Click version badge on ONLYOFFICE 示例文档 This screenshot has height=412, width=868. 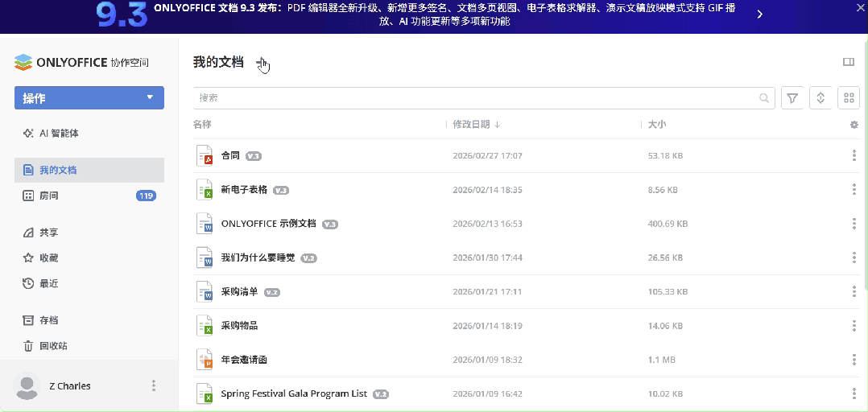point(330,225)
